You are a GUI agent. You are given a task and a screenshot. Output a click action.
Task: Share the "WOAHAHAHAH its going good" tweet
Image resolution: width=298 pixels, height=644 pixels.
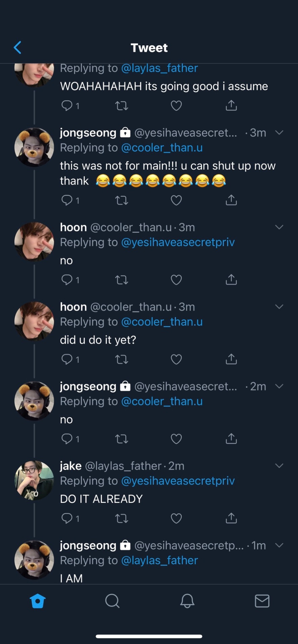231,106
